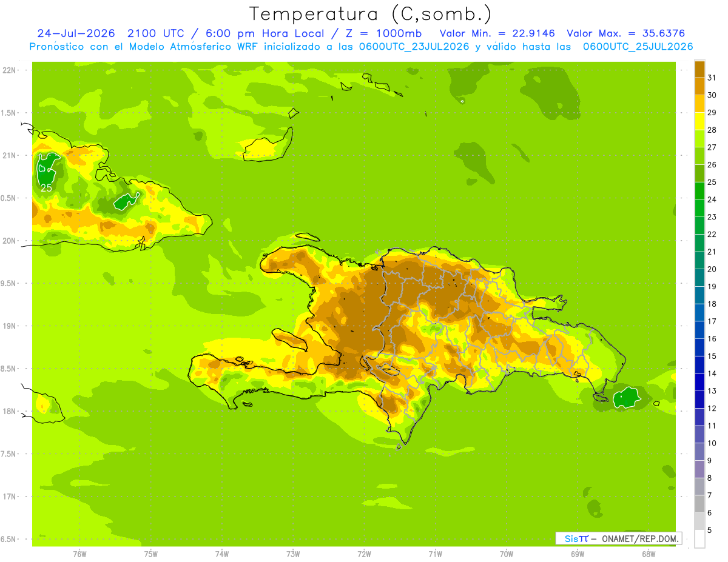Click the "18N" latitude label
Image resolution: width=728 pixels, height=562 pixels.
click(x=10, y=411)
